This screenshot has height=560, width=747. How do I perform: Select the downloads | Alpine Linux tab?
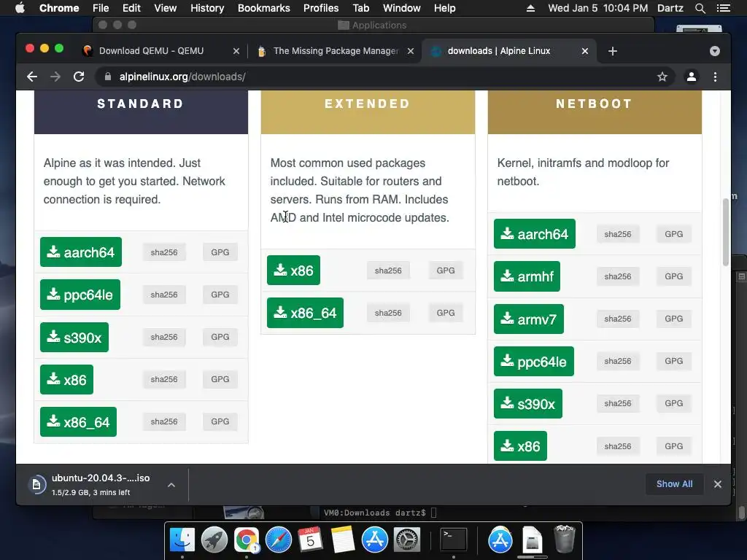point(498,51)
